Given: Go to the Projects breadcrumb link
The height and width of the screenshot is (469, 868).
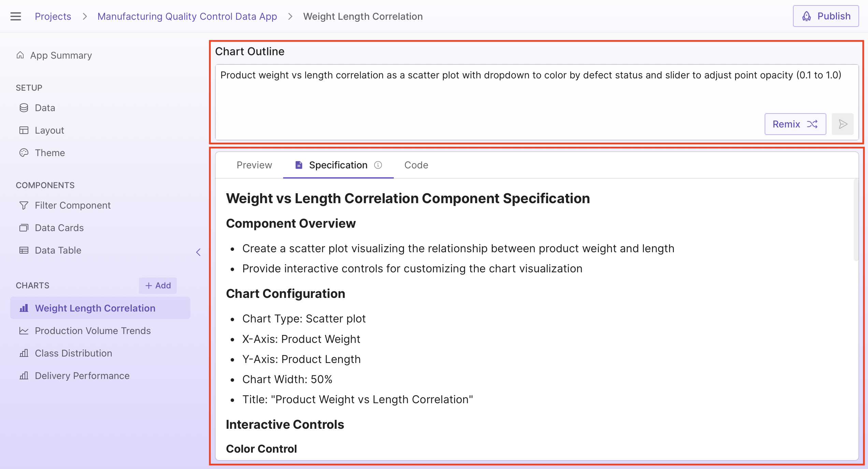Looking at the screenshot, I should click(53, 16).
